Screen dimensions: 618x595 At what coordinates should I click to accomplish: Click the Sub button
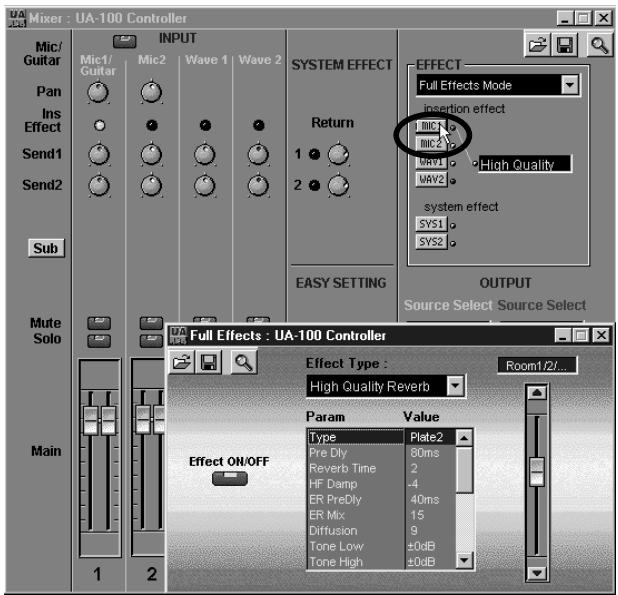[46, 248]
